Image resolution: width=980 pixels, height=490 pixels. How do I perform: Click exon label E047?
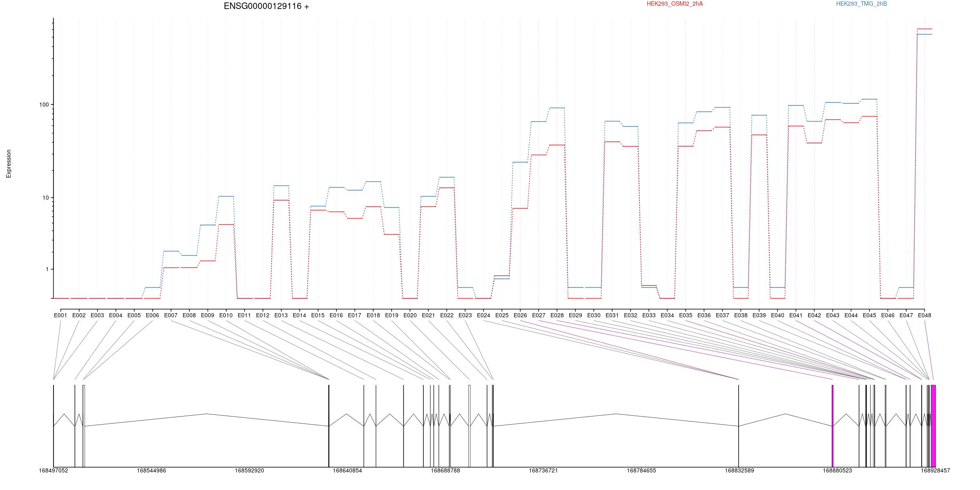tap(906, 315)
